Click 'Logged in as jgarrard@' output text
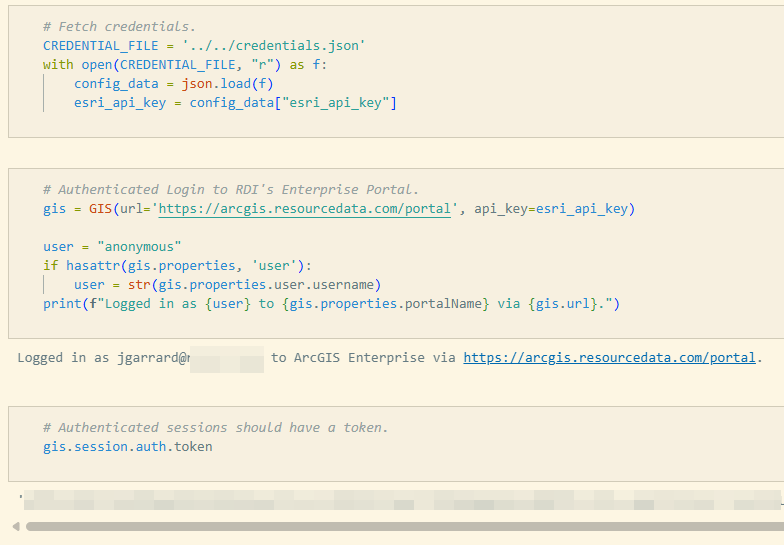This screenshot has width=784, height=545. (104, 358)
